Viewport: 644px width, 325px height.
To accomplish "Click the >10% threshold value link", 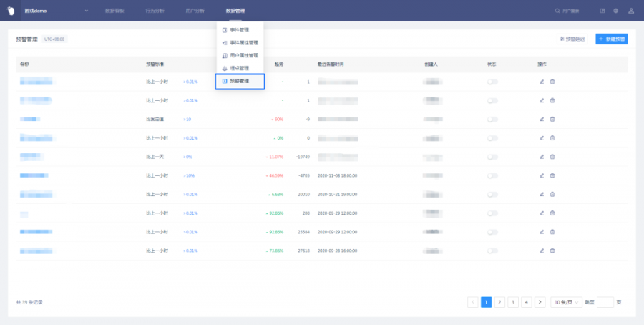I will point(189,175).
